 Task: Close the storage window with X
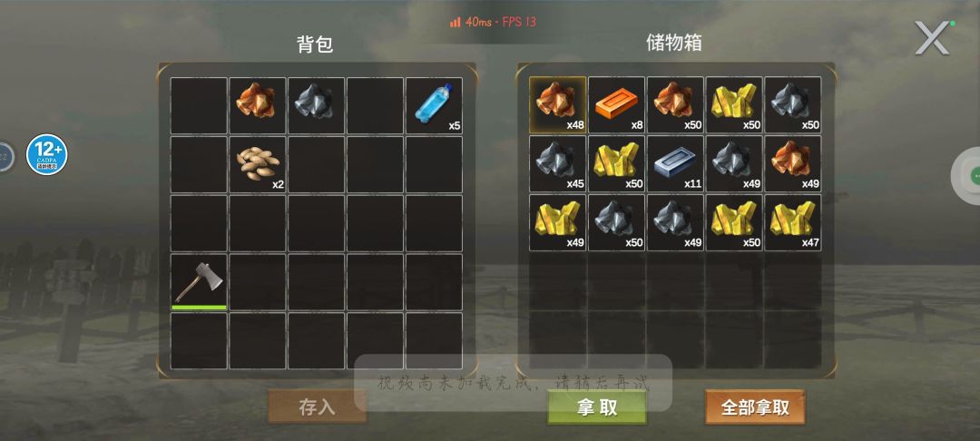click(x=931, y=38)
